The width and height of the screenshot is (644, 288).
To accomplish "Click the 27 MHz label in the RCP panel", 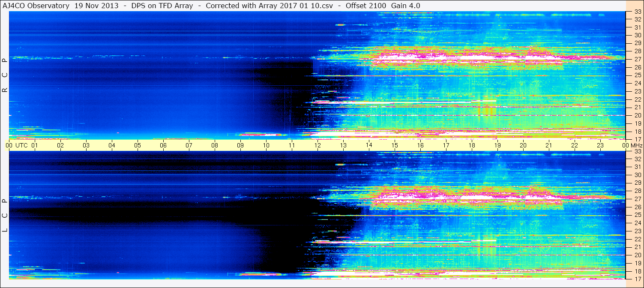I will pos(637,59).
